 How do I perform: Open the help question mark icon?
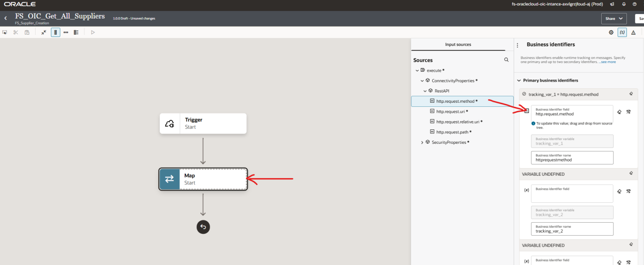635,4
